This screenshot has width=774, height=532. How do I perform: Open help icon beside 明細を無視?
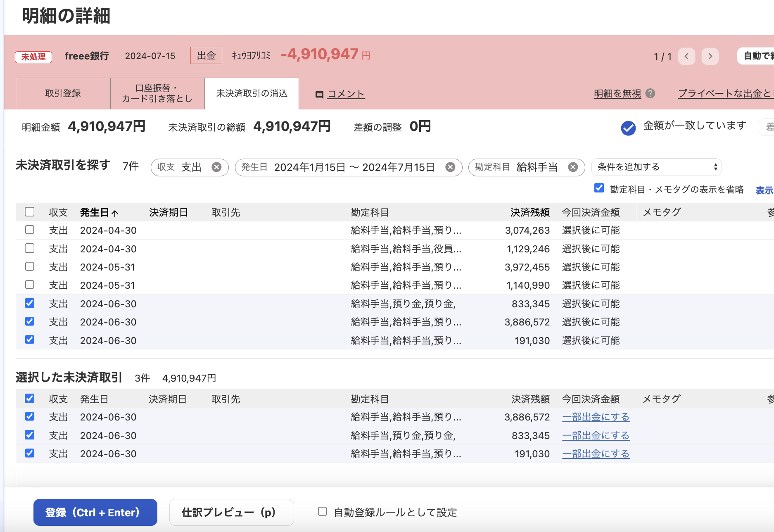(x=650, y=93)
